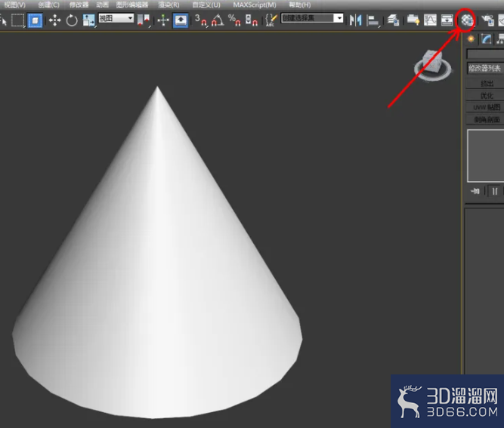Open the 修改器列表 modifier list dropdown

tap(485, 68)
